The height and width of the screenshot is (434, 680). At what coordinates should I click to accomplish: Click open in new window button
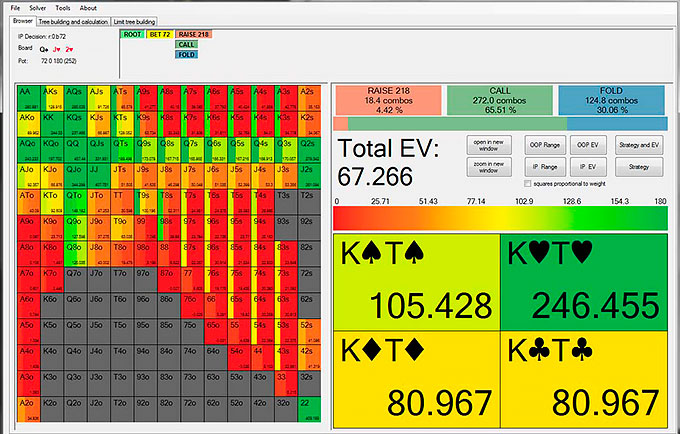[489, 145]
